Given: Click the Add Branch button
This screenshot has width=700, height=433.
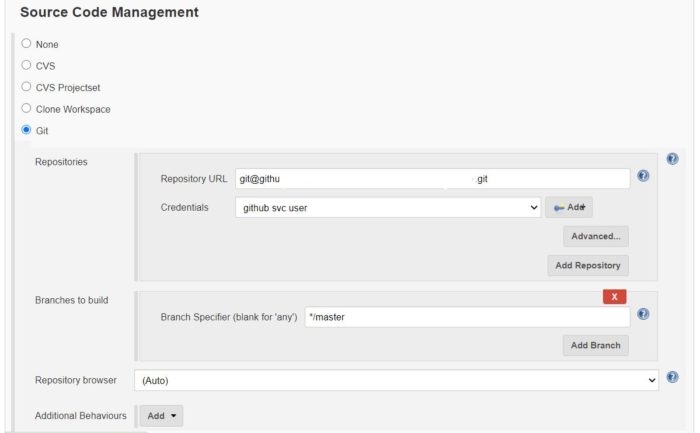Looking at the screenshot, I should click(596, 346).
